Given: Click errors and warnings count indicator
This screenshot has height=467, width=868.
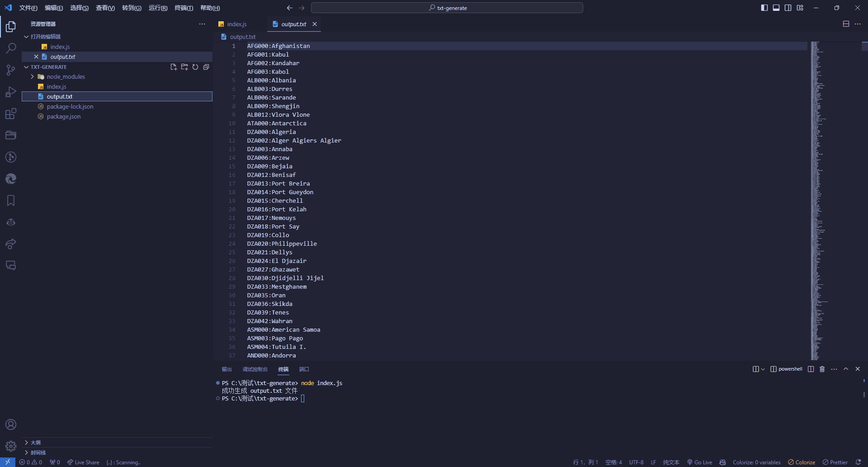Looking at the screenshot, I should pyautogui.click(x=31, y=462).
